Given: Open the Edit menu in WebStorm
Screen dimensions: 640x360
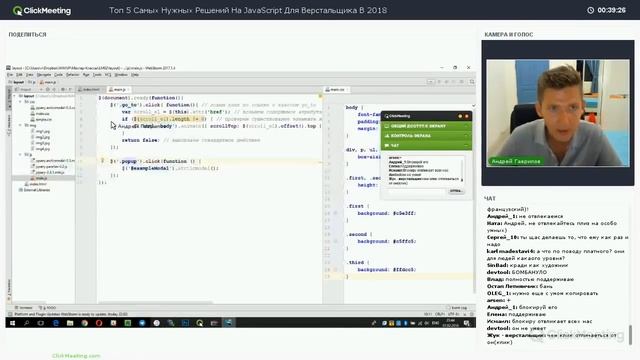Looking at the screenshot, I should coord(19,75).
